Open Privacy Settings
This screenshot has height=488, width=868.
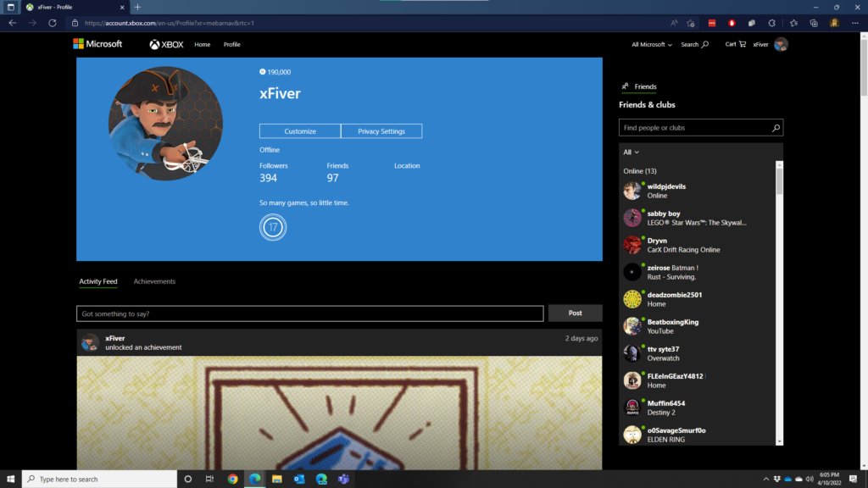[x=381, y=131]
